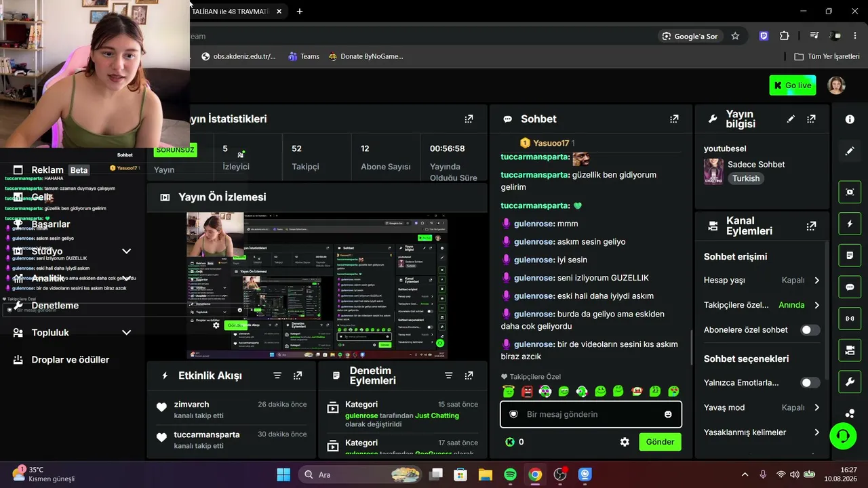Click the green headset support button
Image resolution: width=868 pixels, height=488 pixels.
pos(843,435)
